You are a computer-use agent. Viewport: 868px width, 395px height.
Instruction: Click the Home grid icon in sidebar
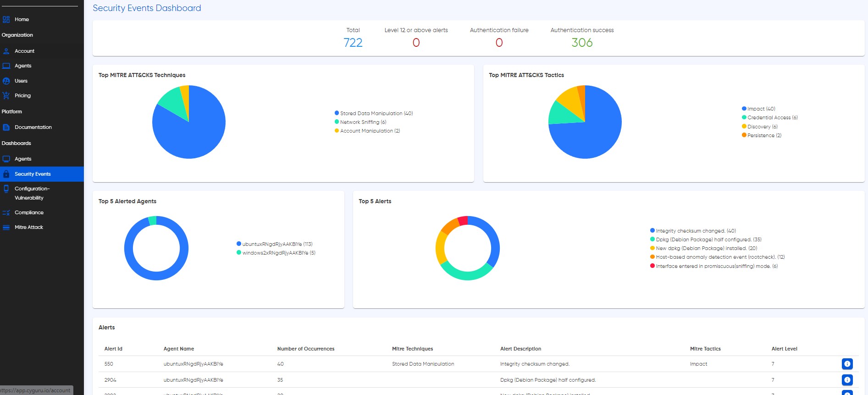pyautogui.click(x=6, y=19)
